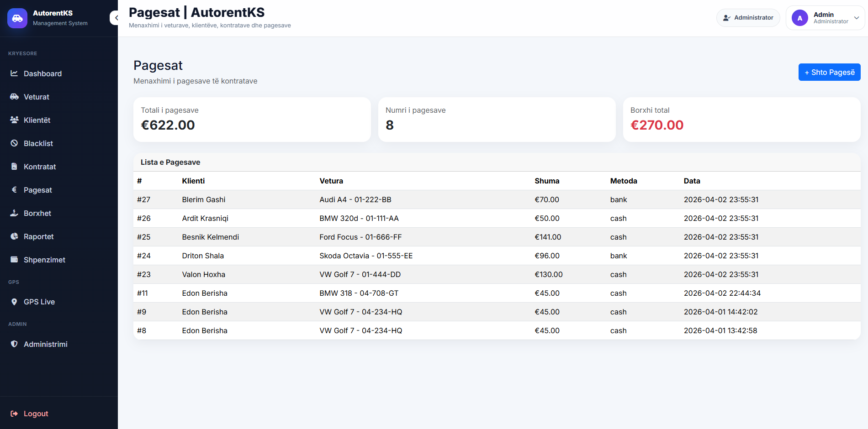Viewport: 868px width, 429px height.
Task: Click the Logout arrow icon
Action: click(14, 413)
